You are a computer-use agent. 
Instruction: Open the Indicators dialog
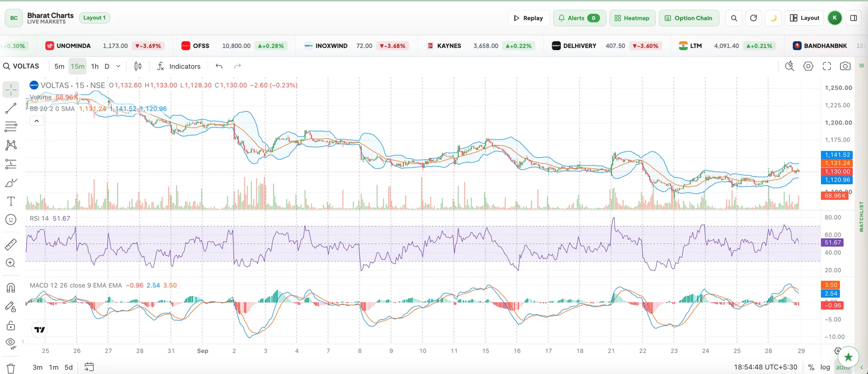[179, 66]
